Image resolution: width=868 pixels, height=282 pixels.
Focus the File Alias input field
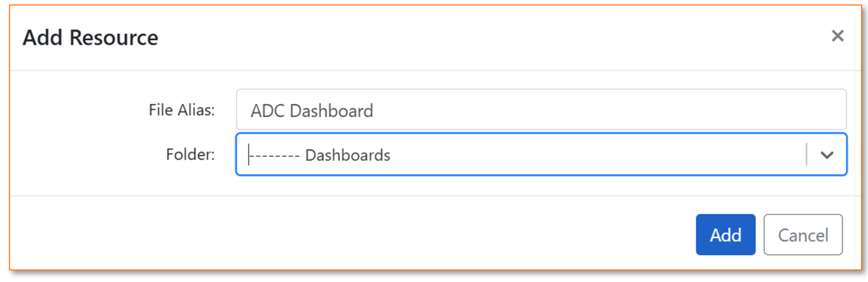pyautogui.click(x=541, y=109)
